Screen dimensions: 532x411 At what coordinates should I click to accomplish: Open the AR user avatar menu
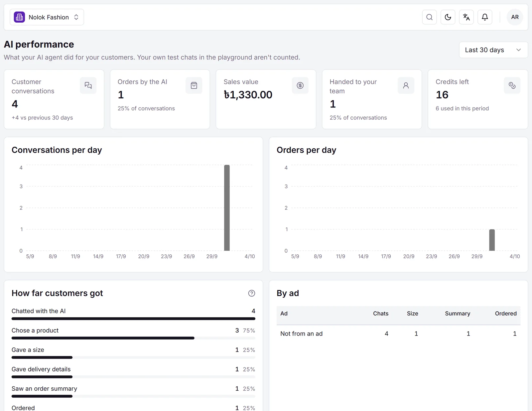tap(515, 17)
